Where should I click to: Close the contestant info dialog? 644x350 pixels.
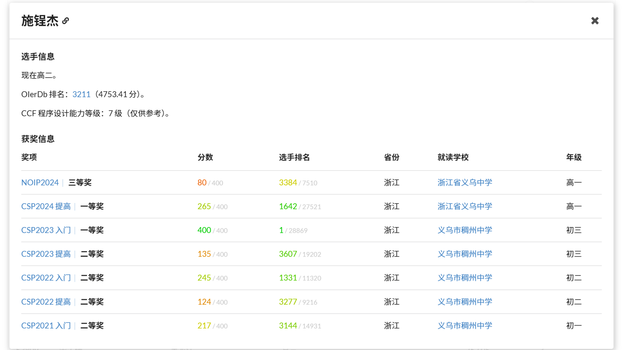tap(595, 21)
